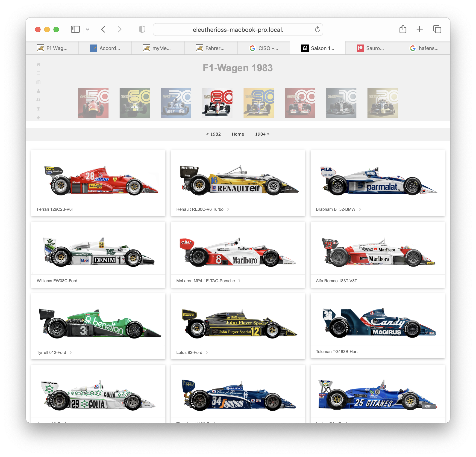Open the list menu icon in sidebar

coord(38,73)
